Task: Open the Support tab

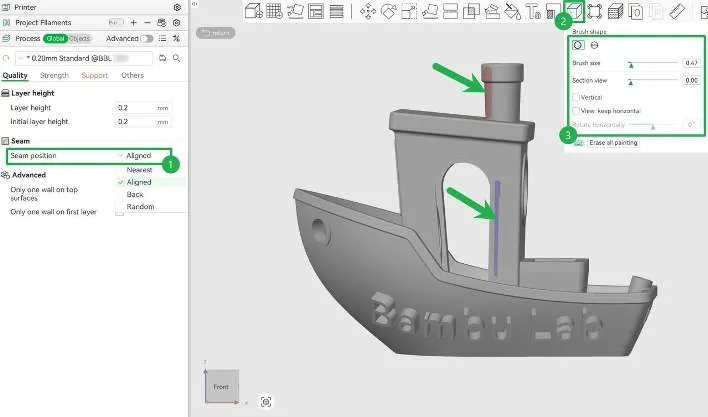Action: click(x=94, y=75)
